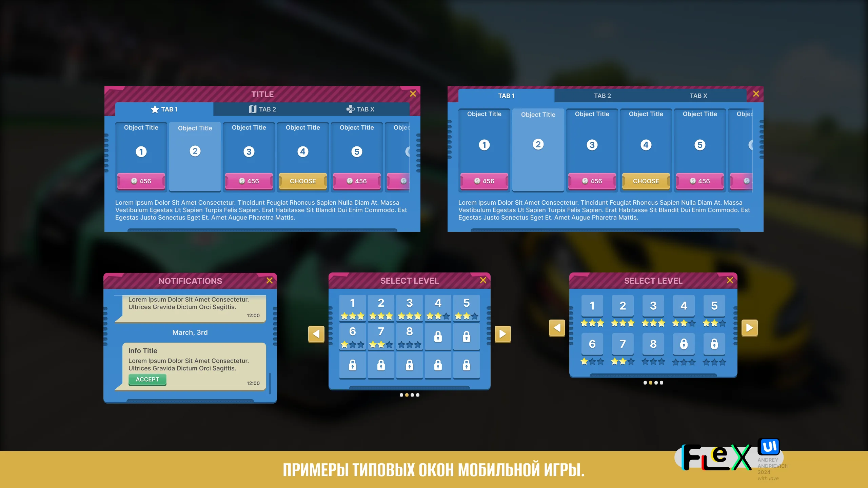Click the yellow page dot under the middle Select Level window
The image size is (868, 488).
tap(407, 395)
